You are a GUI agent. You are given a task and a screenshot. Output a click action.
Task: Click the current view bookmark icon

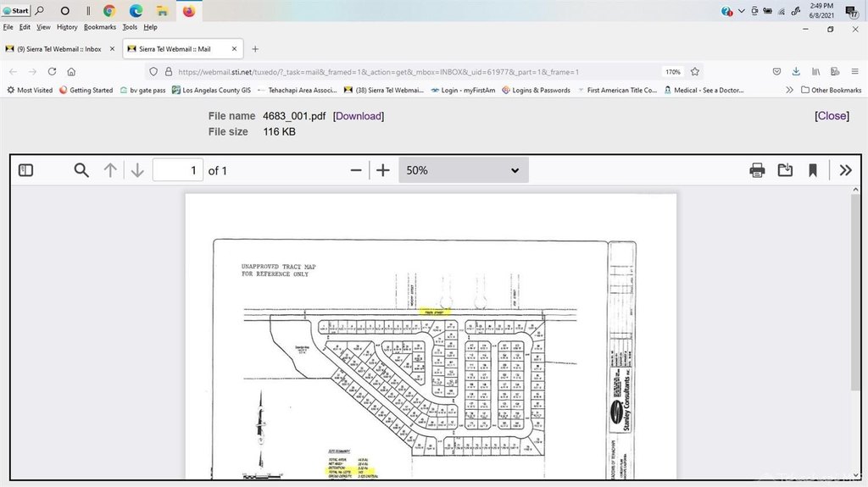[x=812, y=170]
